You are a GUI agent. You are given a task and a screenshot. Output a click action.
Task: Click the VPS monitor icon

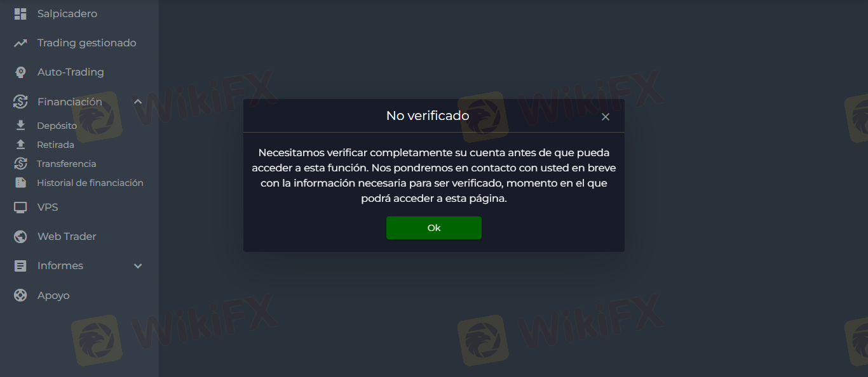tap(20, 207)
